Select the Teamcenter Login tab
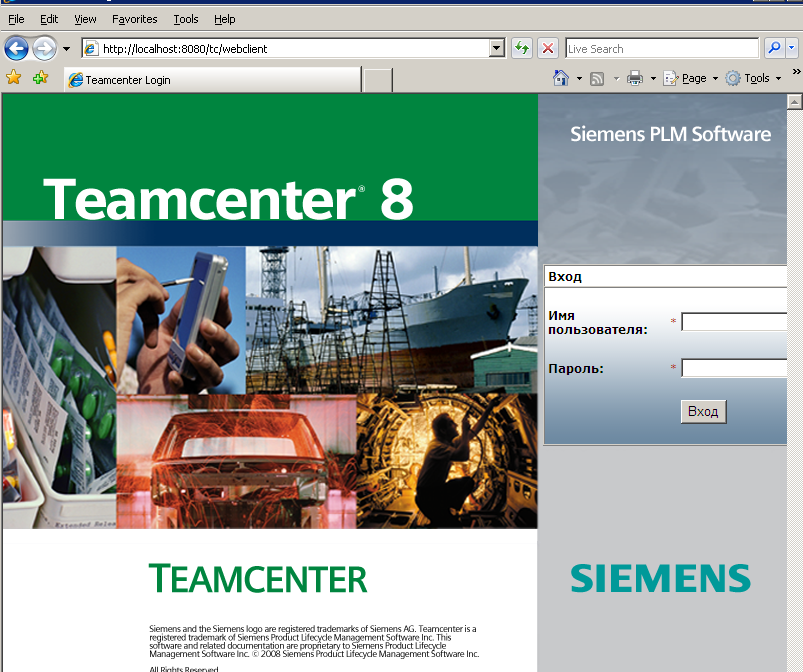This screenshot has height=672, width=803. [213, 80]
